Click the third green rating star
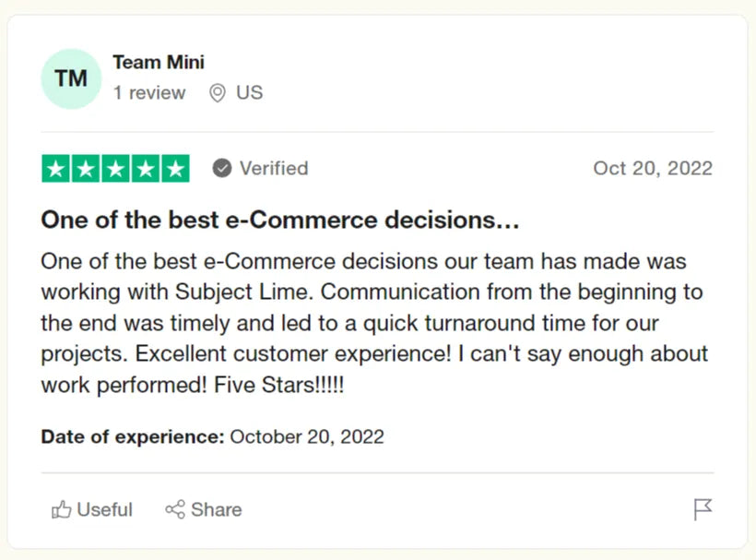This screenshot has width=756, height=560. pos(115,169)
